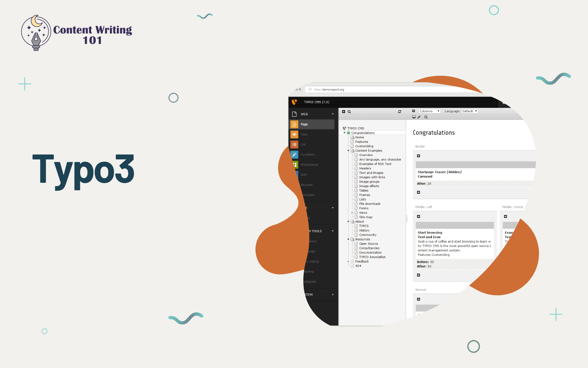
Task: Click the View module eye icon
Action: point(294,134)
